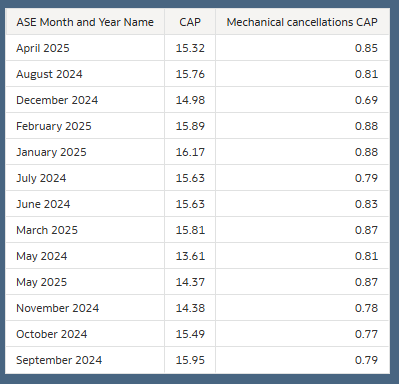The width and height of the screenshot is (399, 384).
Task: Click the mechanical cancellations value 0.69
Action: coord(366,100)
